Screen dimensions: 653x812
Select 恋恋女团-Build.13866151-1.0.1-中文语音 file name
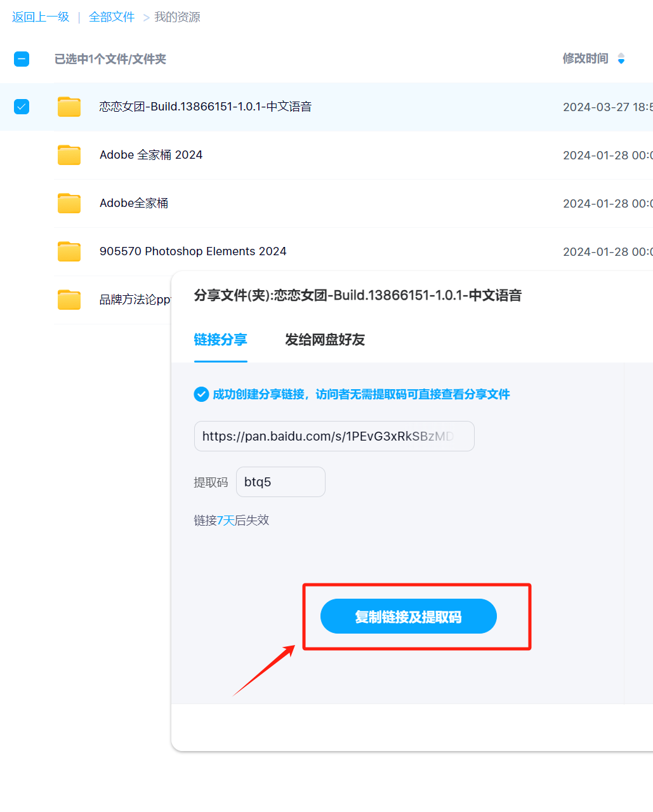point(206,107)
